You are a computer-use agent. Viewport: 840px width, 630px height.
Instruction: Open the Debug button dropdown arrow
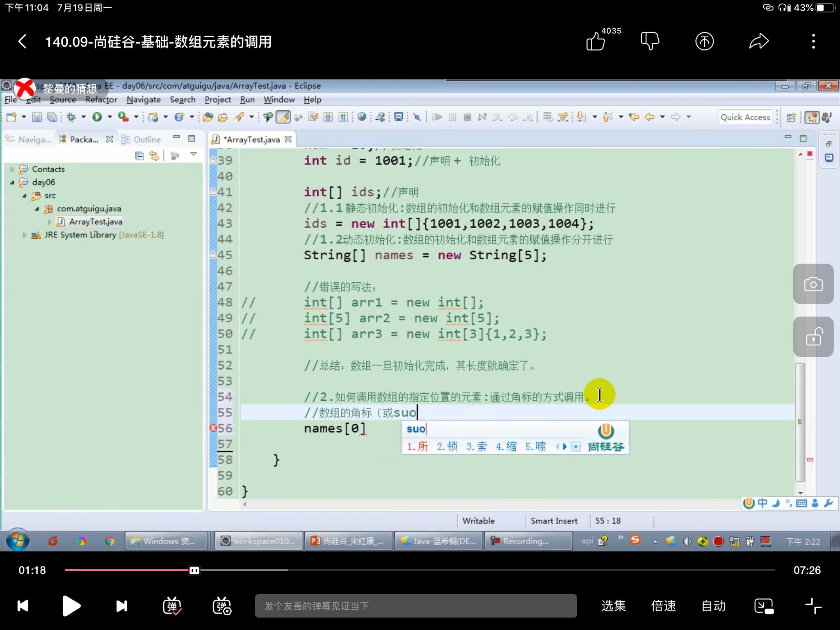tap(84, 117)
